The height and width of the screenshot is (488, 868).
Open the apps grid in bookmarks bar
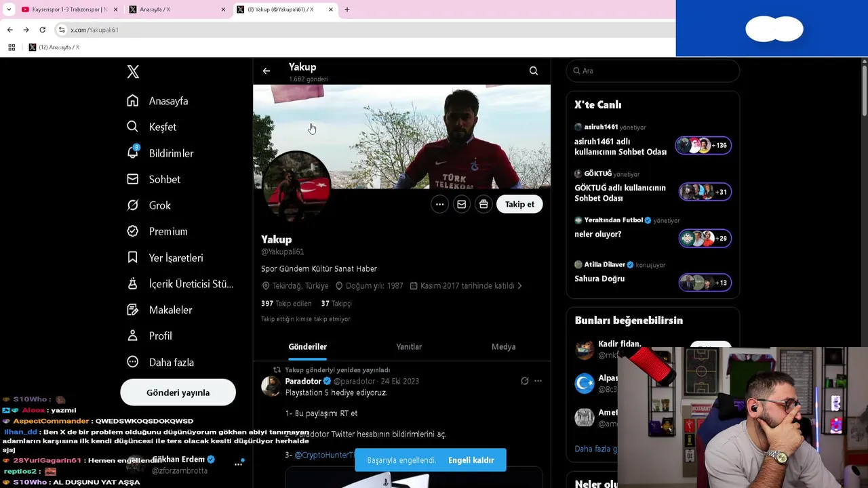click(12, 47)
